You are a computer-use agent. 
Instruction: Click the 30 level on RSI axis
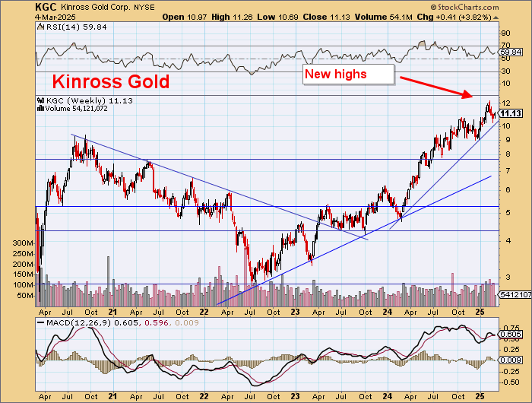505,71
